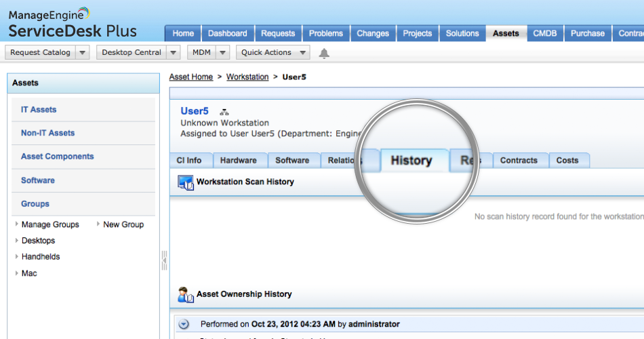The height and width of the screenshot is (339, 644).
Task: Open the Solutions tab
Action: pyautogui.click(x=462, y=33)
